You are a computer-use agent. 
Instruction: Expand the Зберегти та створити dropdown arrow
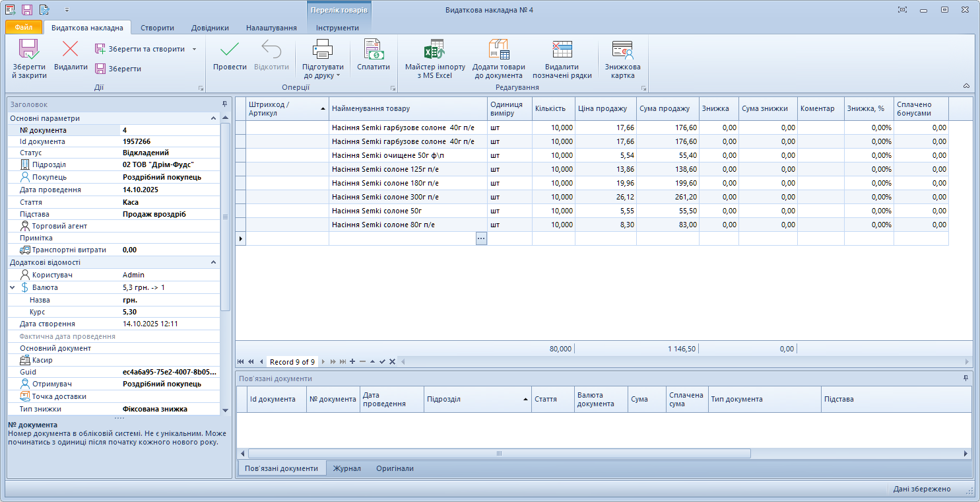click(194, 49)
